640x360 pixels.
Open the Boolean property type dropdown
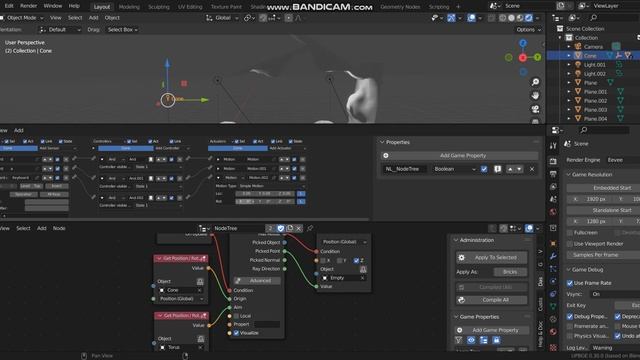(x=454, y=169)
